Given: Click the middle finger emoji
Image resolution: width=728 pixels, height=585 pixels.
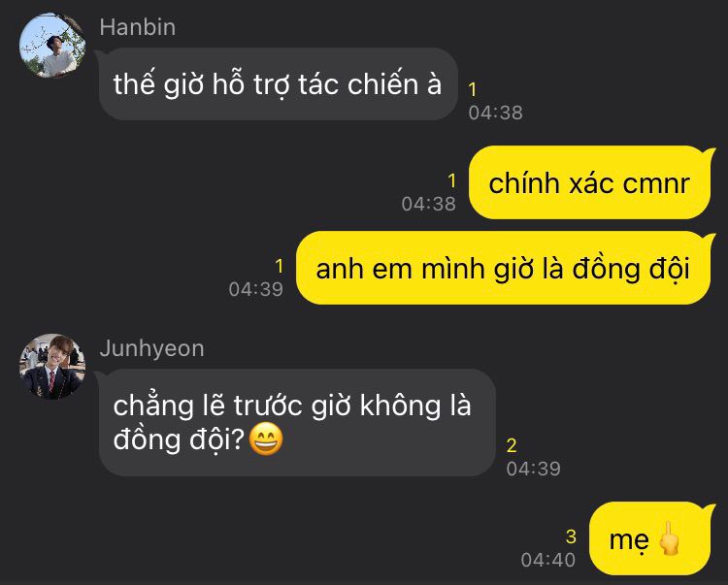Looking at the screenshot, I should (x=670, y=538).
